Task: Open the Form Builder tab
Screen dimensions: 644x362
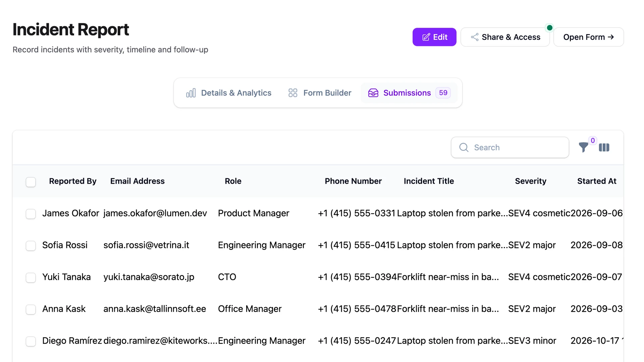Action: (x=320, y=93)
